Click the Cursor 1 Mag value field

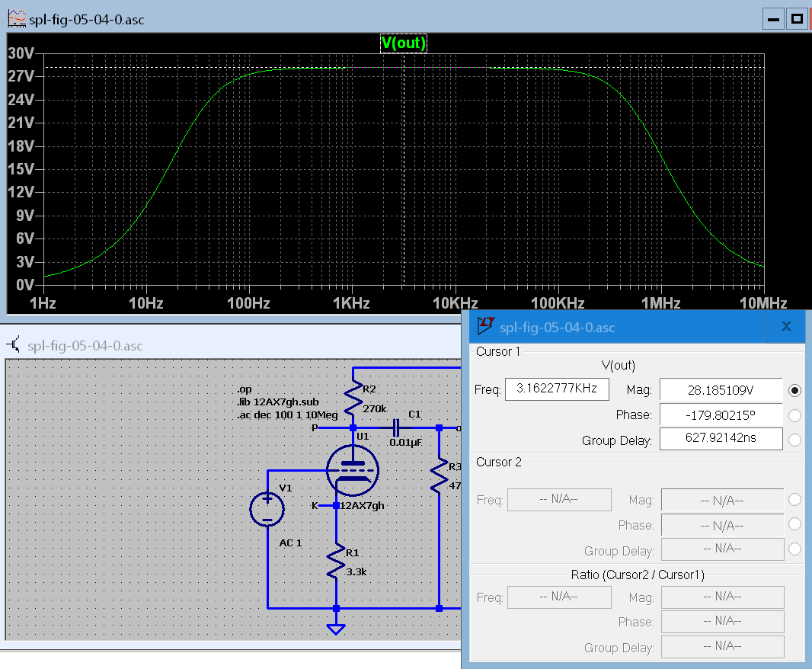tap(720, 390)
